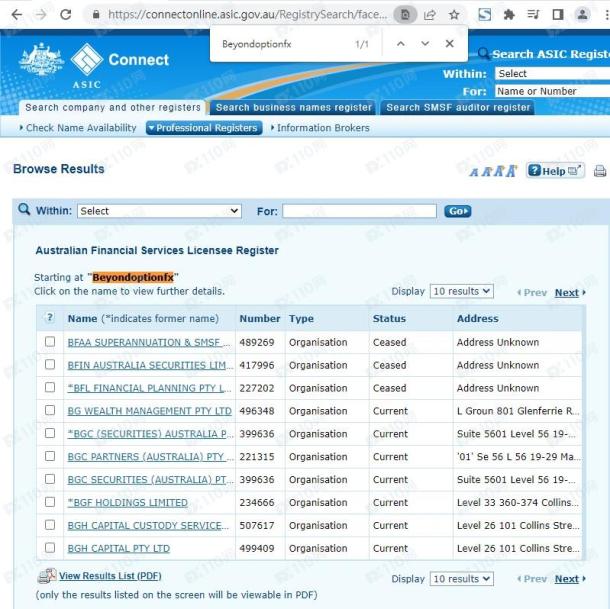The image size is (610, 609).
Task: Open the Within dropdown in Browse Results
Action: [x=159, y=211]
